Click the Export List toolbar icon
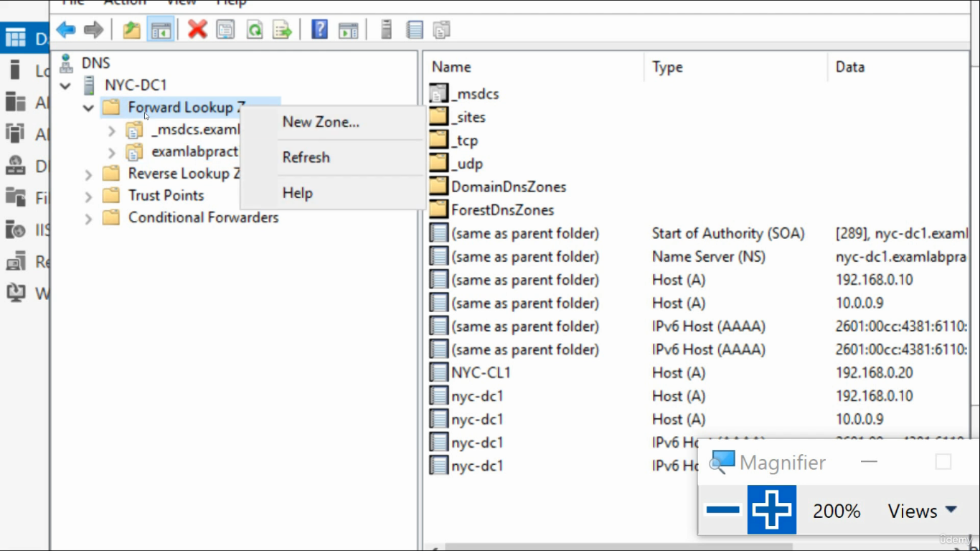 (x=283, y=30)
